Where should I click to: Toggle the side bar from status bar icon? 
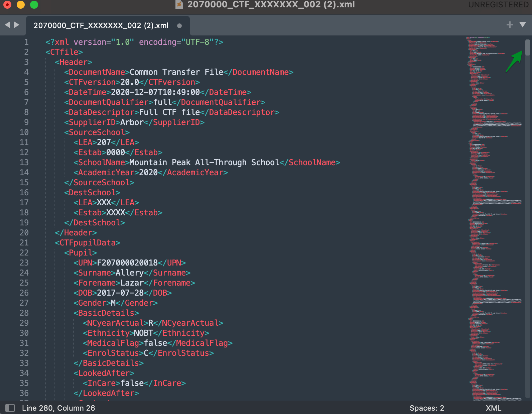(x=10, y=408)
